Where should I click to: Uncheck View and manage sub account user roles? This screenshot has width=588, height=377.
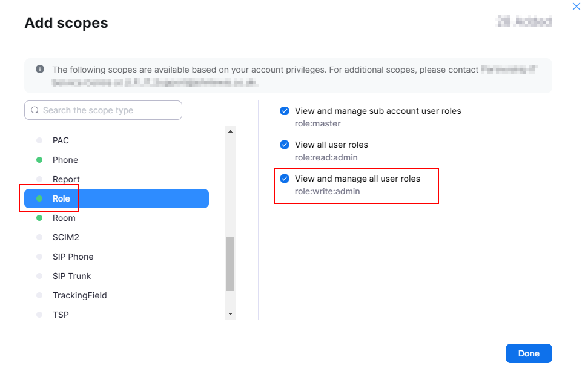pos(285,111)
